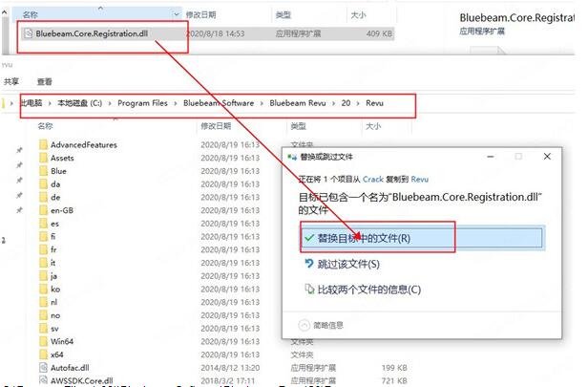Go to Bluebeam Revu in the breadcrumb

(298, 103)
